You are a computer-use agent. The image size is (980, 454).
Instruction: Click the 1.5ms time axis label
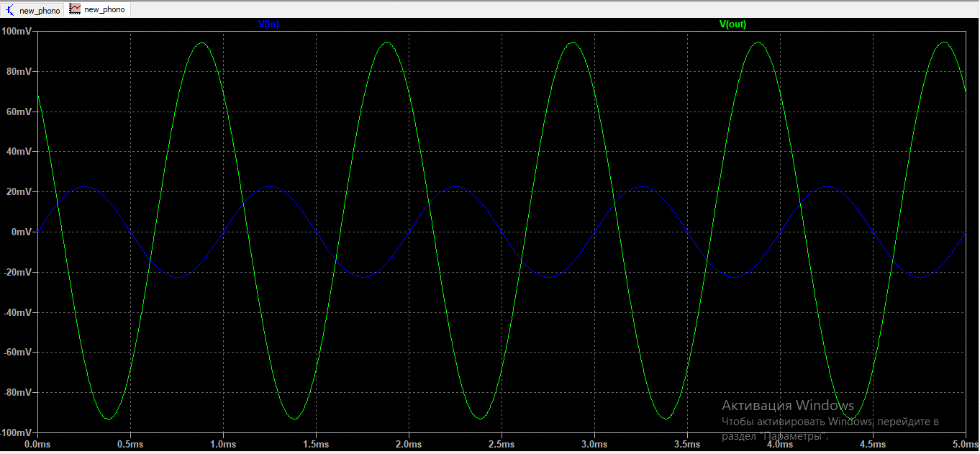coord(315,445)
